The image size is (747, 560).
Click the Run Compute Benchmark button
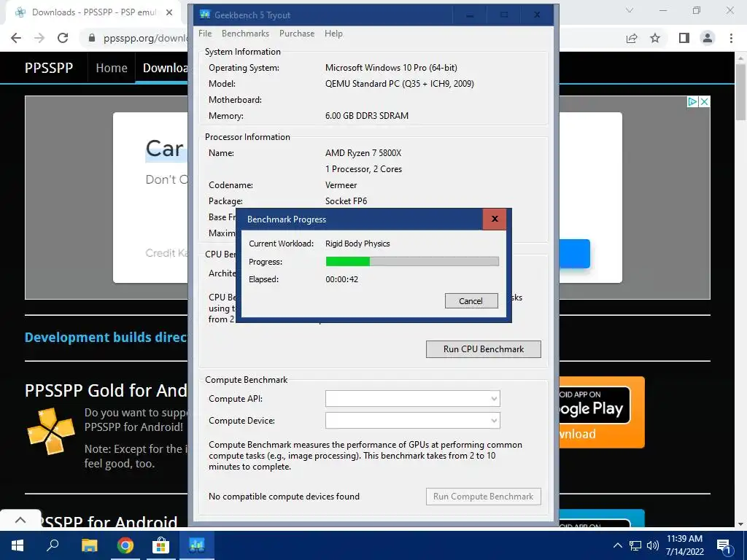tap(484, 496)
